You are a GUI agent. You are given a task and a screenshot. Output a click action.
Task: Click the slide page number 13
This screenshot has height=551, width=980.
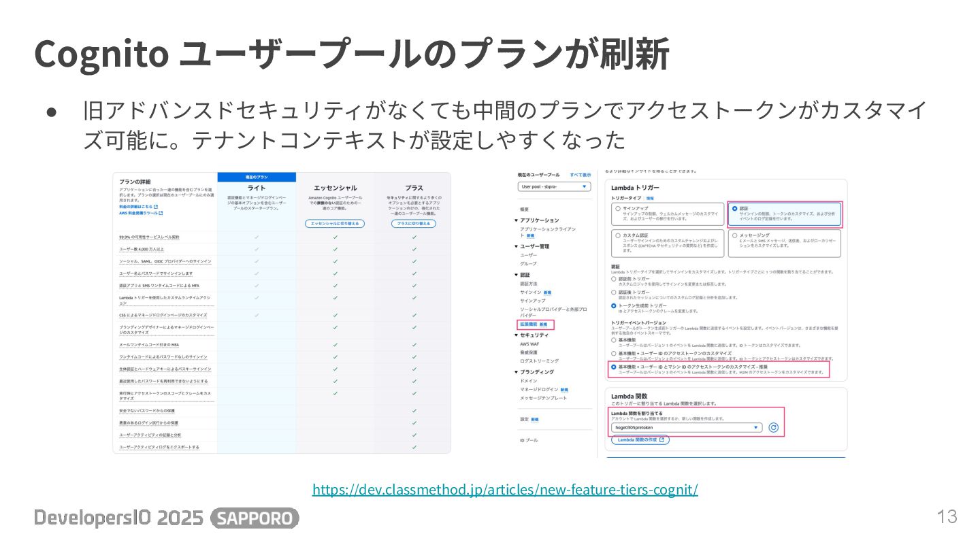pyautogui.click(x=947, y=517)
